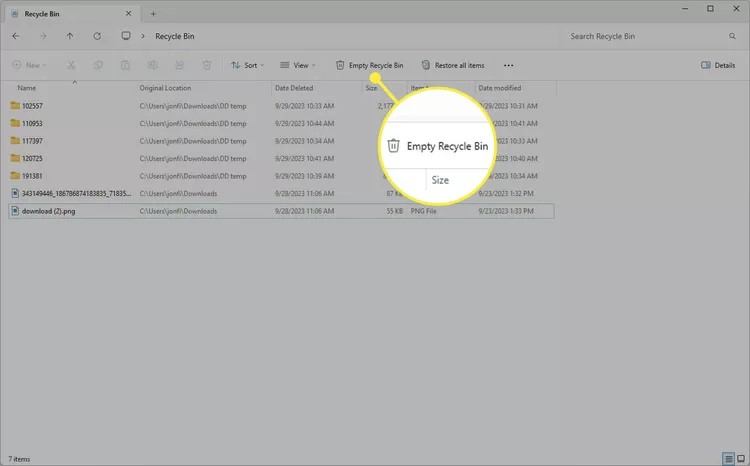Switch to large thumbnails view layout

tap(740, 458)
